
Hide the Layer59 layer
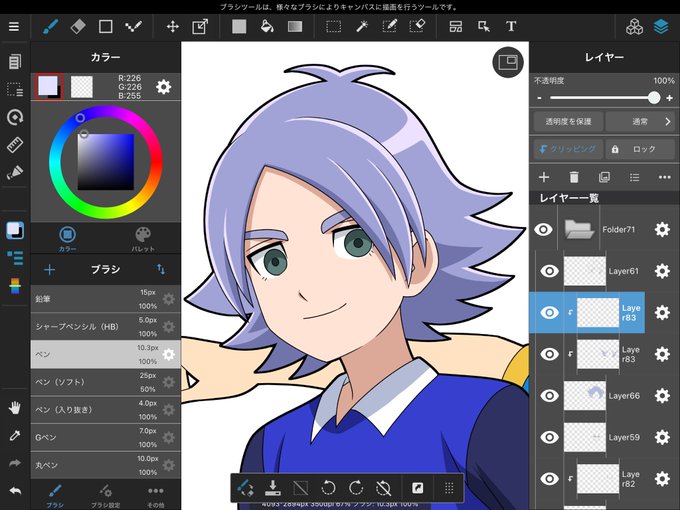click(x=549, y=437)
